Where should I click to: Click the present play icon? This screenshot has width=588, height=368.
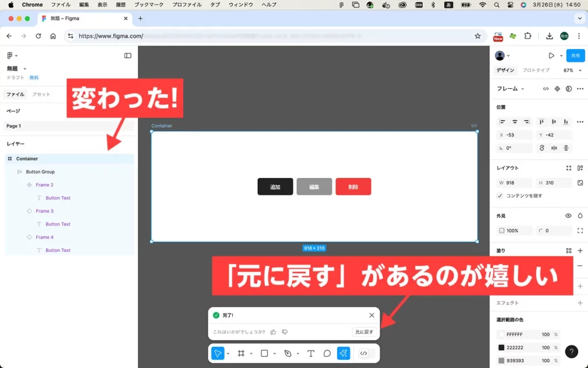[x=551, y=55]
